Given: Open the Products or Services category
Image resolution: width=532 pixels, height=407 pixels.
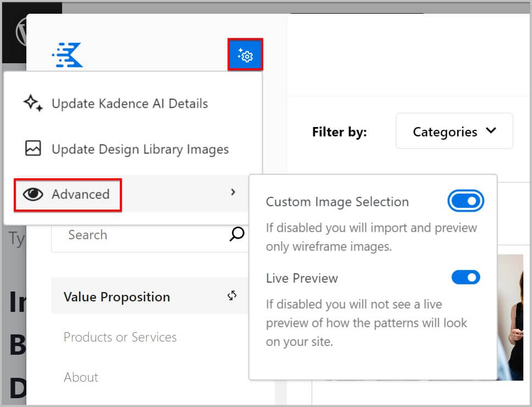Looking at the screenshot, I should pyautogui.click(x=120, y=337).
